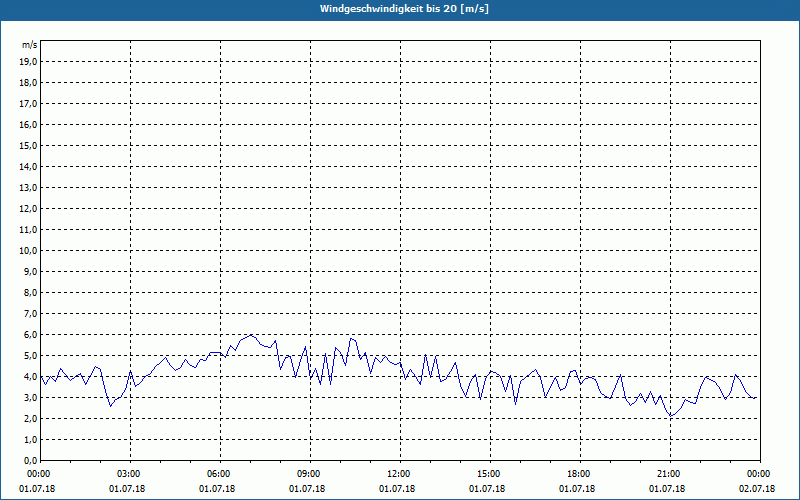Click the 18:00 time axis label
The width and height of the screenshot is (800, 500).
pyautogui.click(x=581, y=474)
